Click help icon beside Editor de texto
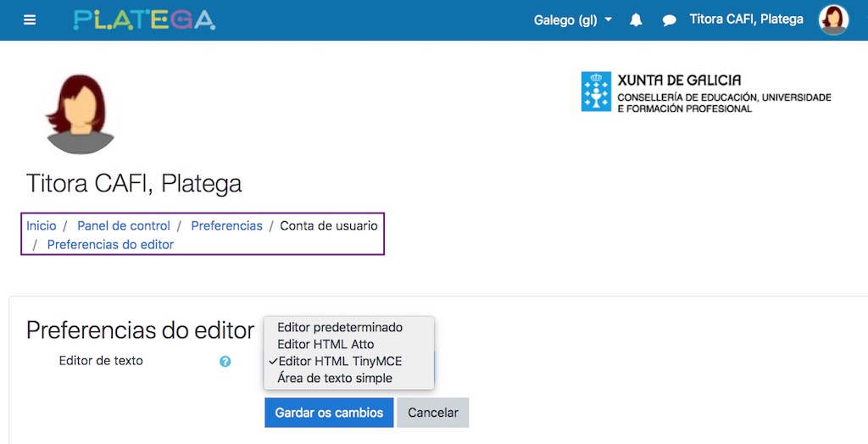Viewport: 868px width, 444px height. click(225, 362)
